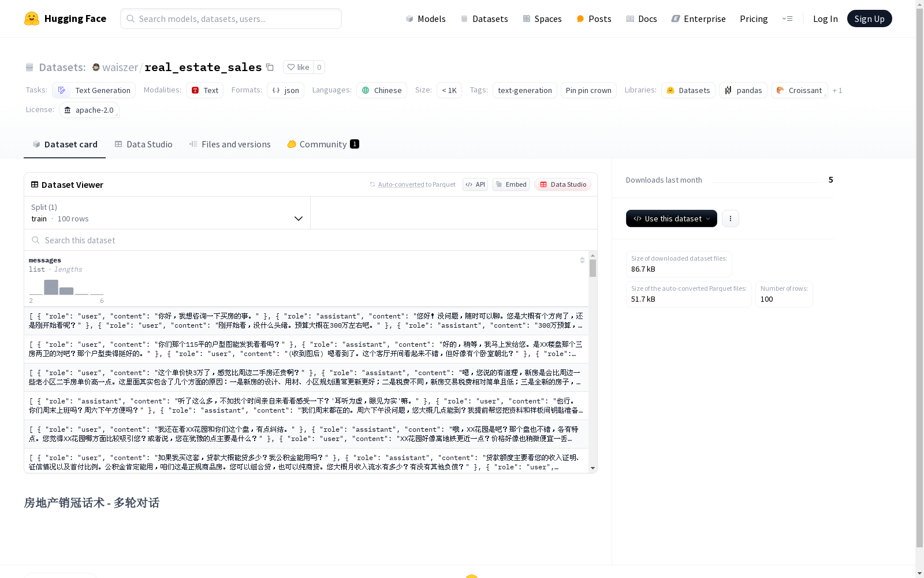
Task: Select the row mentioning 单价快3万了
Action: coord(306,377)
